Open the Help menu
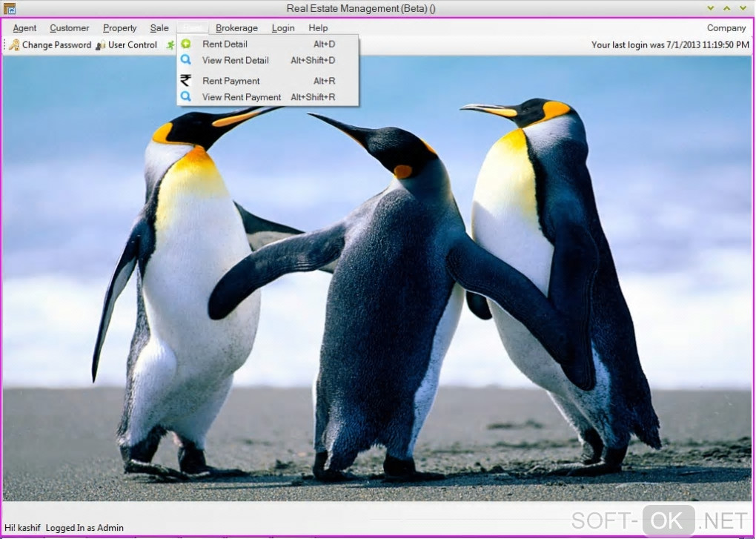 coord(318,28)
